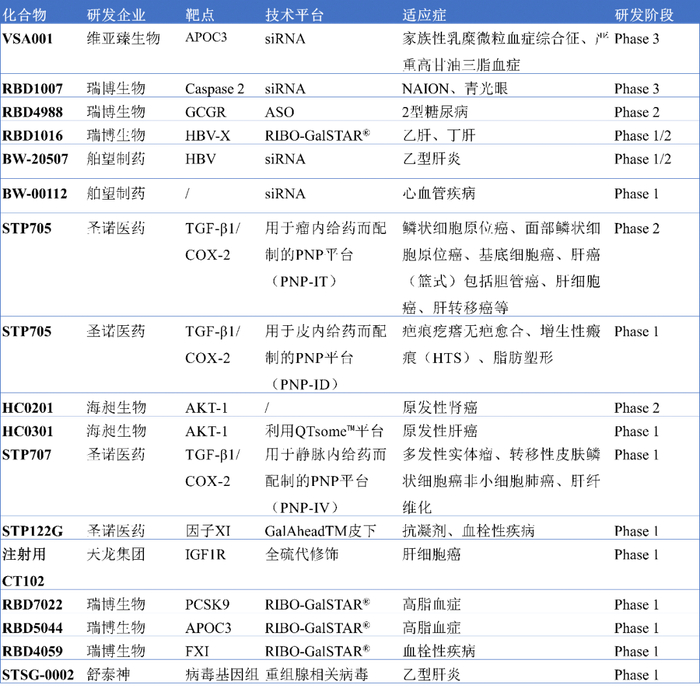Click platform text （PNP-IT）
The image size is (700, 692).
(304, 282)
